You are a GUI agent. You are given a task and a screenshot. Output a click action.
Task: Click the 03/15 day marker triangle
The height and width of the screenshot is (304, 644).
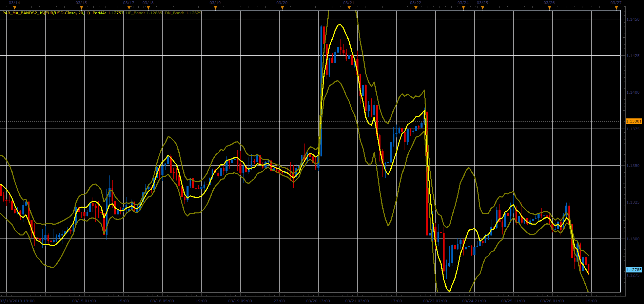81,8
